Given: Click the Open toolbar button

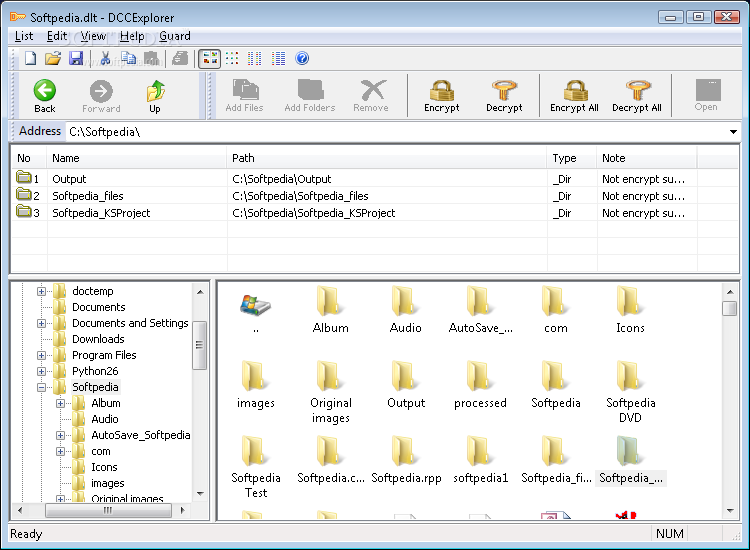Looking at the screenshot, I should (x=706, y=95).
